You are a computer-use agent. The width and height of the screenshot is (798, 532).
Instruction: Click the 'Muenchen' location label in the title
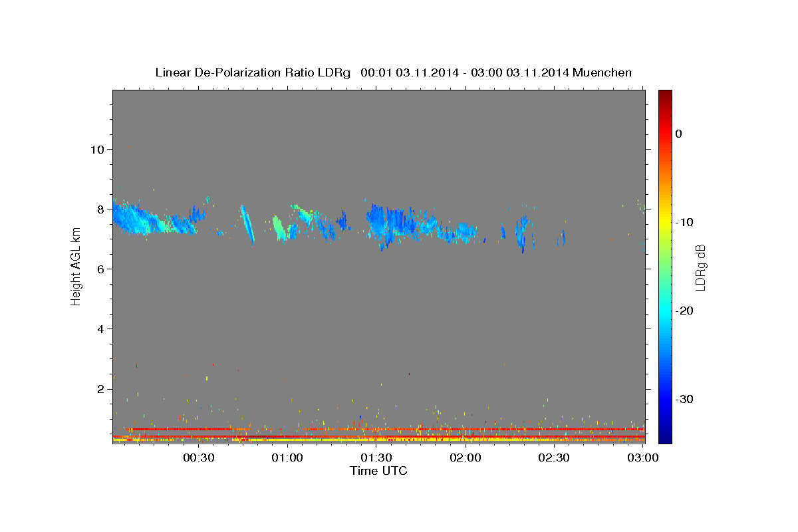click(x=602, y=72)
